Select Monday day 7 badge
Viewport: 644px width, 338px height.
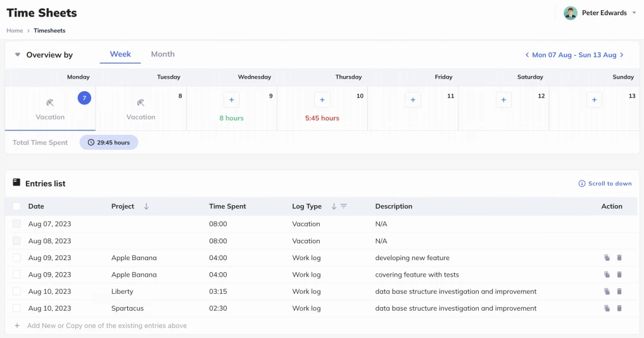84,97
